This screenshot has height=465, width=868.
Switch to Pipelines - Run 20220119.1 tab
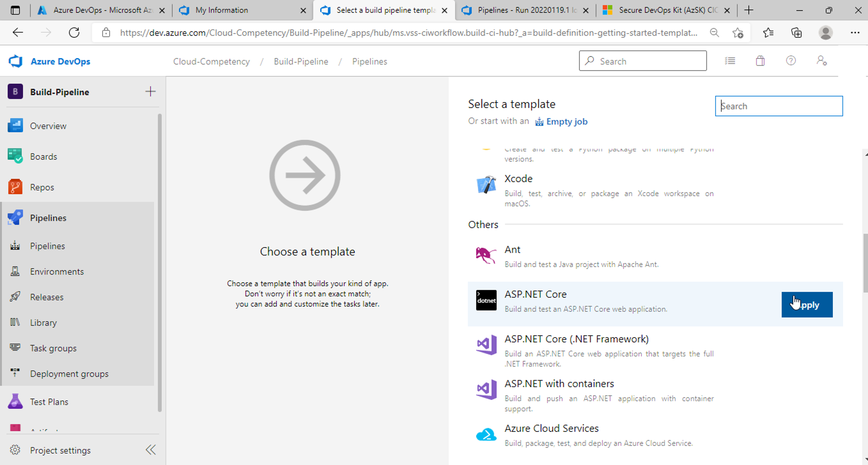point(525,10)
